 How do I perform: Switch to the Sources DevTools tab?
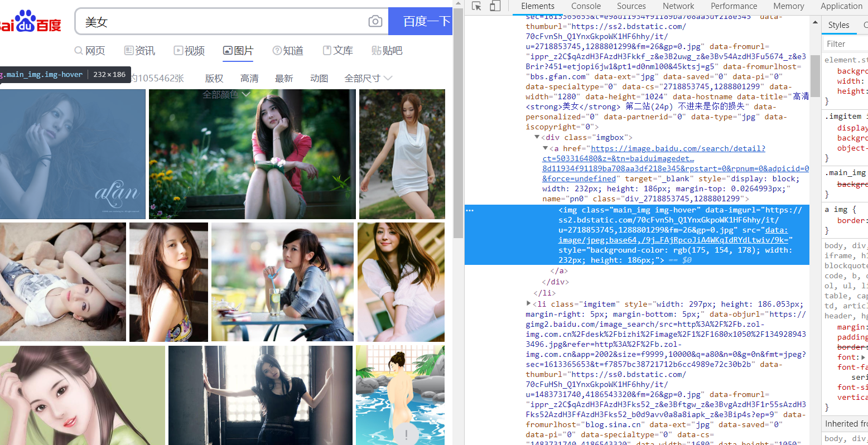[x=631, y=6]
